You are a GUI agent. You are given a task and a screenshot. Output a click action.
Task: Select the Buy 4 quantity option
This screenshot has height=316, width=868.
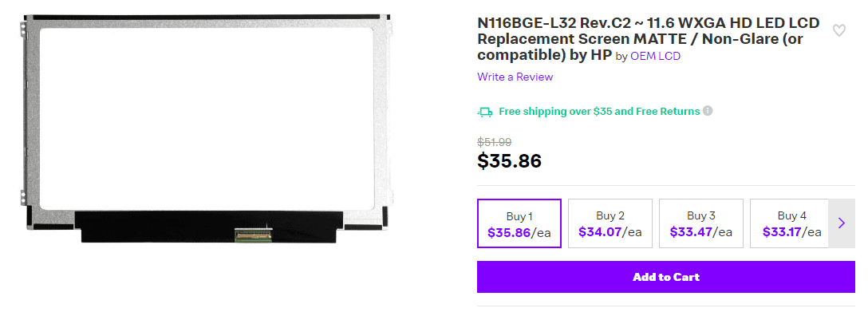789,223
